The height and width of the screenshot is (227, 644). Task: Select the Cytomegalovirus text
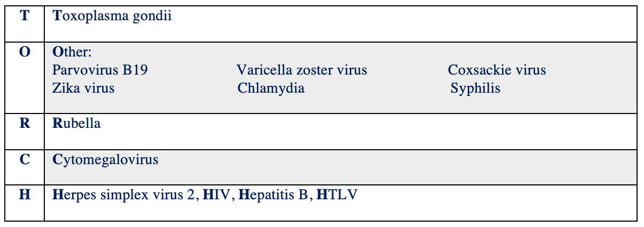point(105,159)
